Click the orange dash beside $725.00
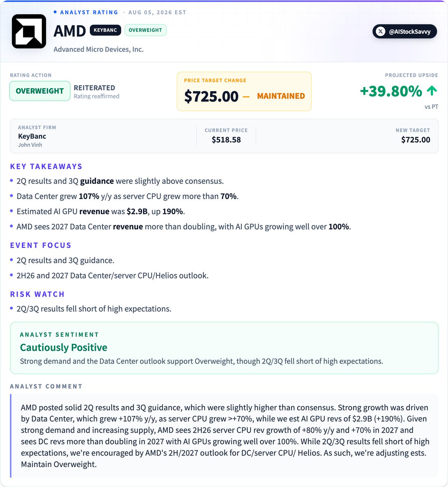Image resolution: width=448 pixels, height=487 pixels. click(x=246, y=96)
